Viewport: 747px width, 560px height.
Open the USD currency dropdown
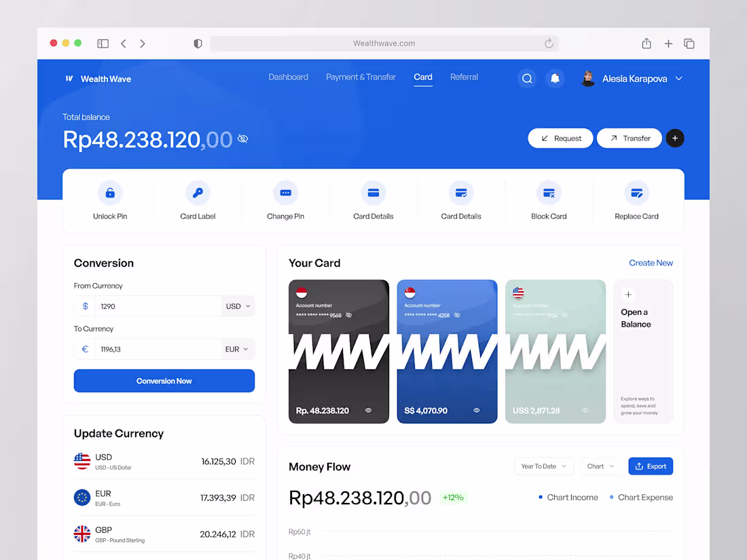pos(238,306)
